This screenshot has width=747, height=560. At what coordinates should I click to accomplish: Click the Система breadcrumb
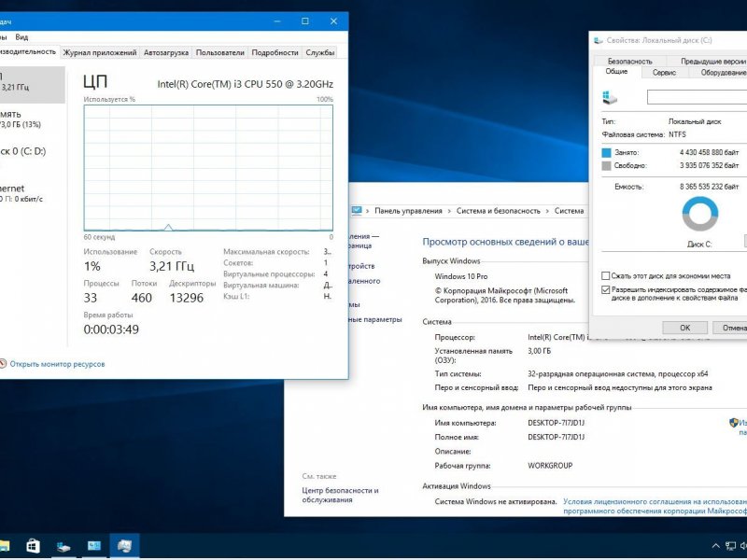tap(569, 211)
